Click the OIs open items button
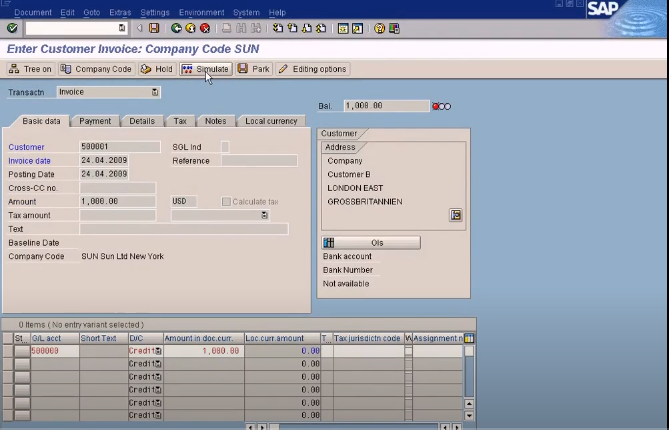Image resolution: width=669 pixels, height=430 pixels. pos(371,243)
